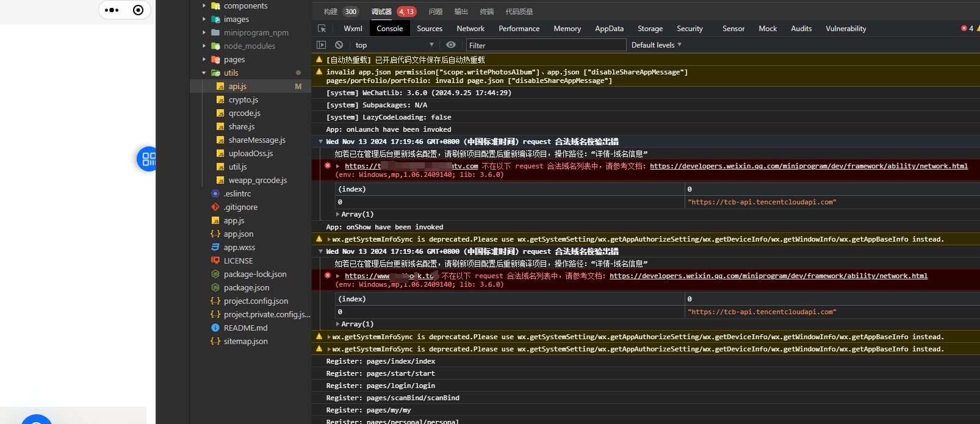Click the element inspector picker icon
The image size is (980, 424).
322,29
